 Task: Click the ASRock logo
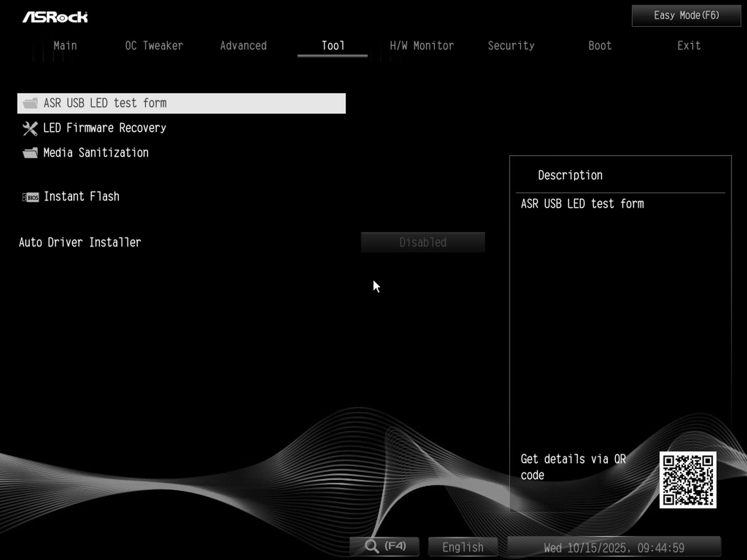[x=56, y=16]
